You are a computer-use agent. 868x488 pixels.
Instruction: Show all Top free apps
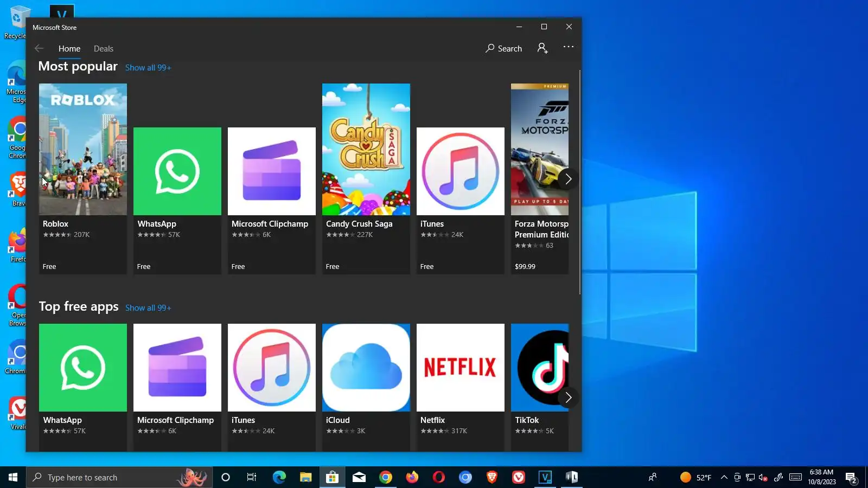148,308
